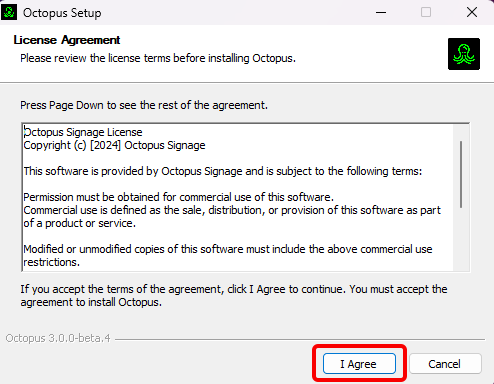Click the 'If you accept the terms' note

(x=234, y=296)
